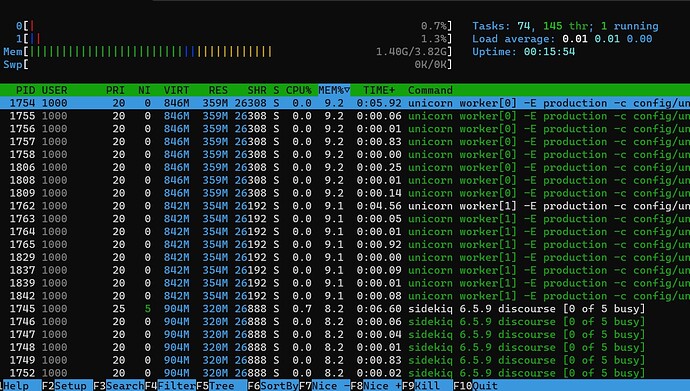
Task: Sort by the PRI column header
Action: coord(115,90)
